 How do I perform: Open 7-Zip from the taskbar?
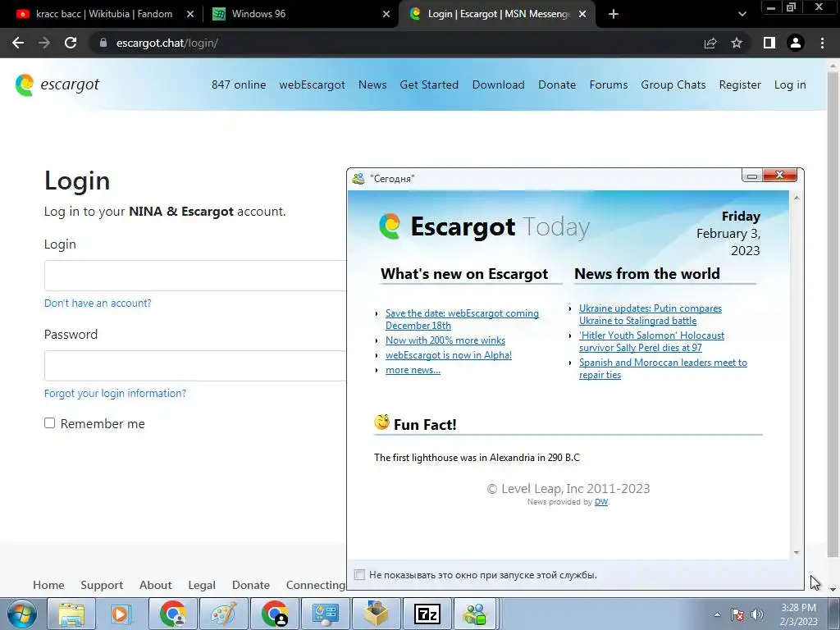click(427, 614)
